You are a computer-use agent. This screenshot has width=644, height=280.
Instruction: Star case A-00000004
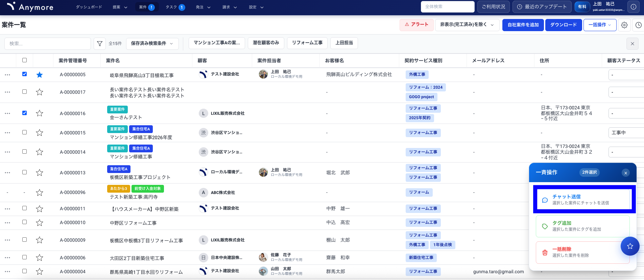click(40, 272)
